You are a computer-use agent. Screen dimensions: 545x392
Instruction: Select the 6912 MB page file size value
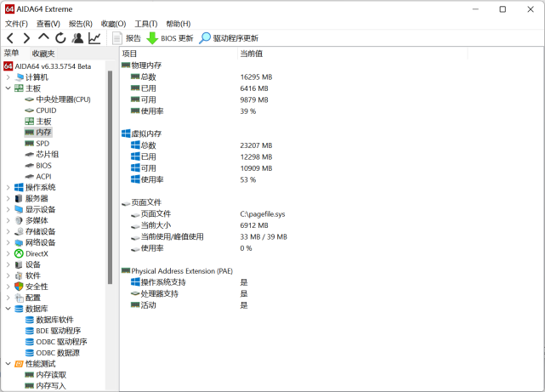pos(254,225)
